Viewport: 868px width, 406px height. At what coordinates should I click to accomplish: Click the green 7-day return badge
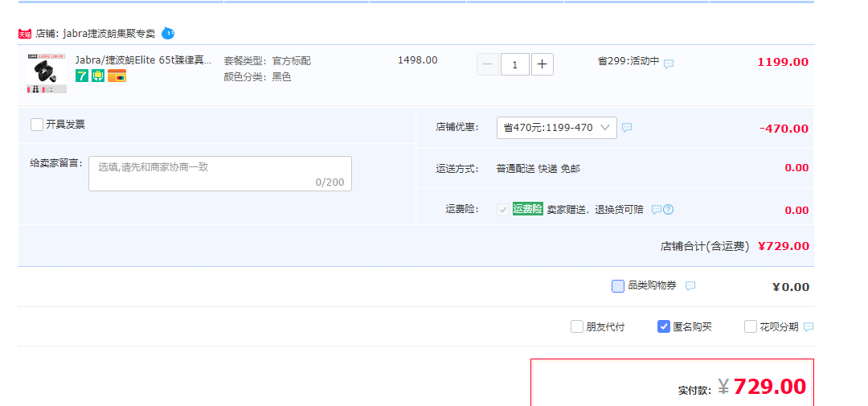[x=82, y=76]
